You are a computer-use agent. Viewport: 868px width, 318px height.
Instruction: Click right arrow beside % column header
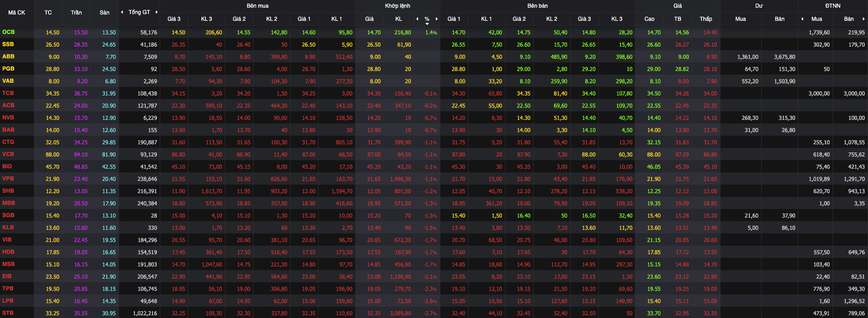(x=437, y=19)
